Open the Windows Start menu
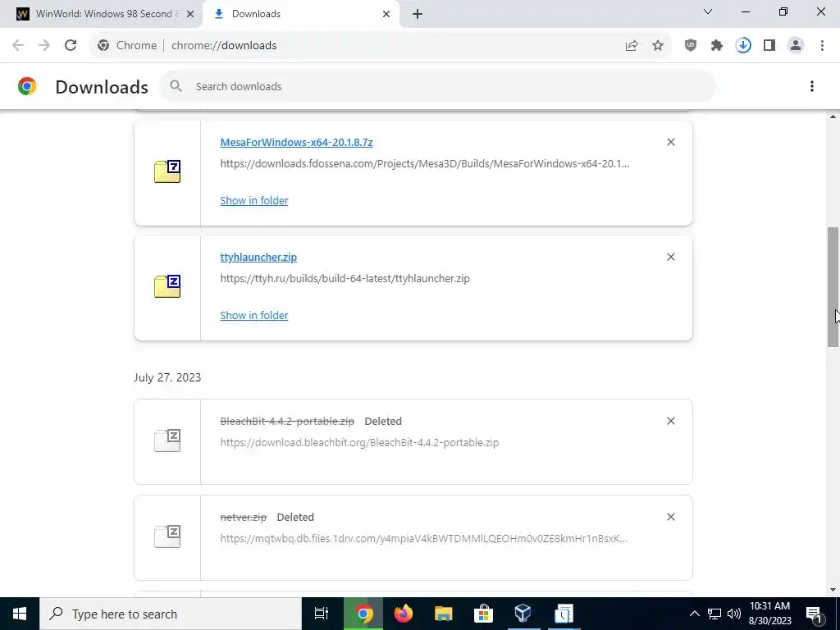840x630 pixels. pyautogui.click(x=20, y=614)
